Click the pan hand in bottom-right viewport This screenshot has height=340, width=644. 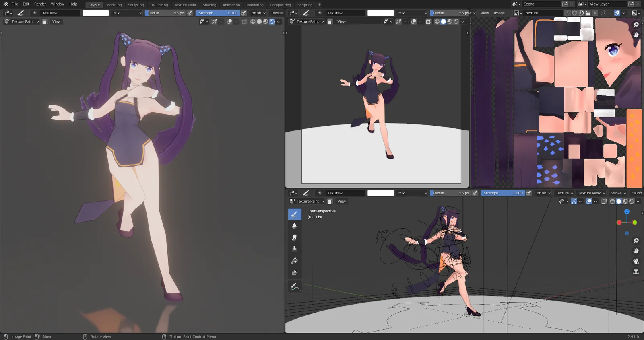coord(636,251)
